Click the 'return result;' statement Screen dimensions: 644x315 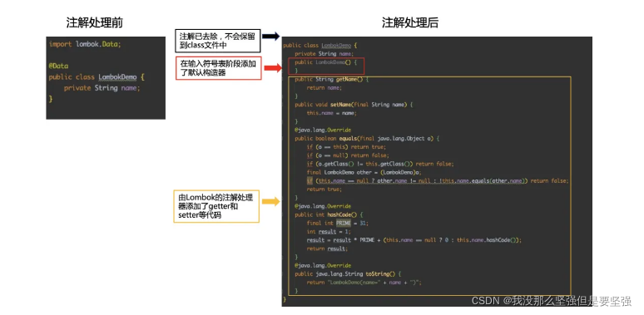[x=327, y=249]
